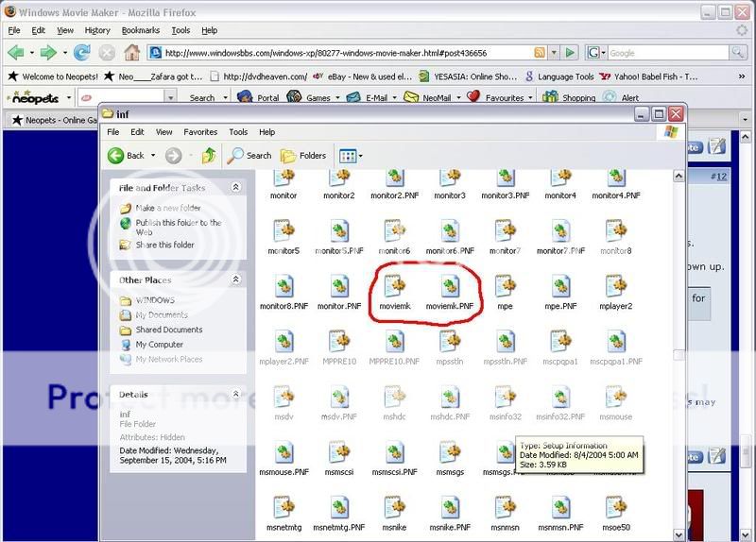Select the monitor6.PNF file icon

click(450, 231)
